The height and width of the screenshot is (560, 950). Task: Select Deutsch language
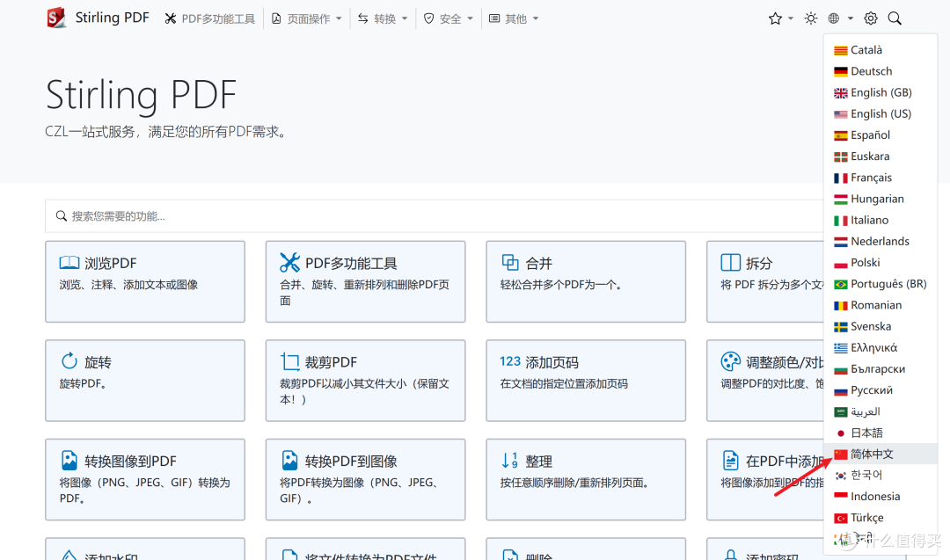pos(880,71)
